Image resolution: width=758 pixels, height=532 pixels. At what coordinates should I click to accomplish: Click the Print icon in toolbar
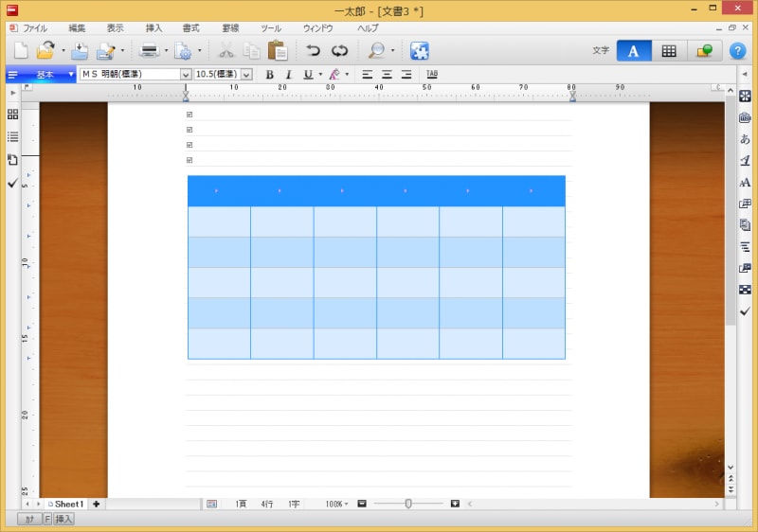click(x=149, y=51)
